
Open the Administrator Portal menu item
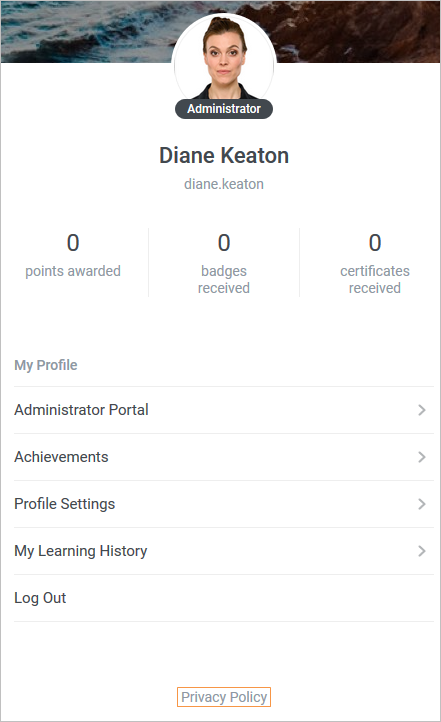(x=224, y=410)
